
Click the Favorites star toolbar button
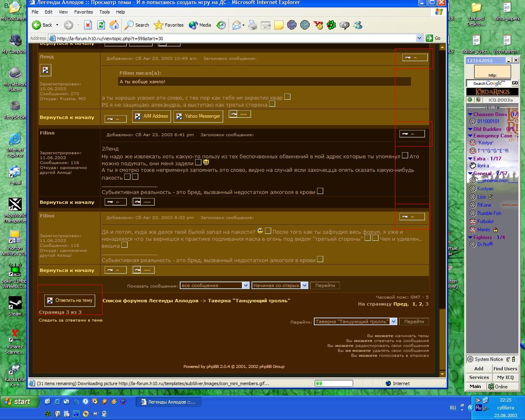coord(169,25)
